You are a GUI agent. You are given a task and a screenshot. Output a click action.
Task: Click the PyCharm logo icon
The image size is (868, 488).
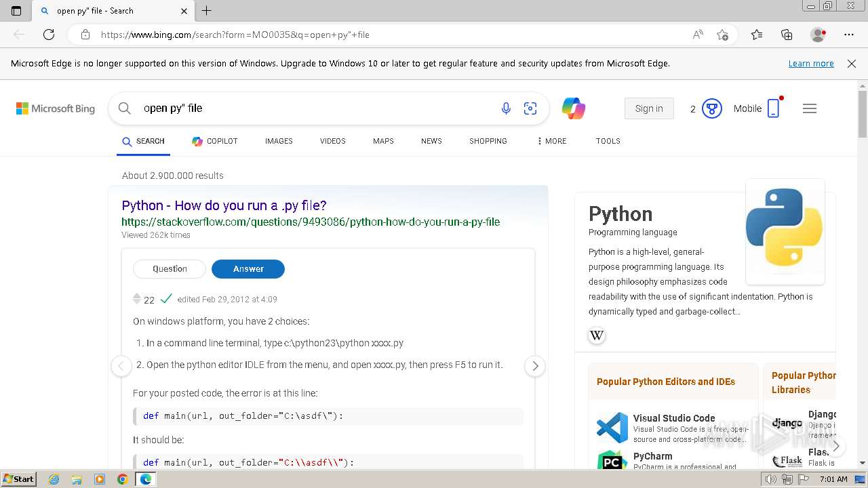[x=612, y=461]
